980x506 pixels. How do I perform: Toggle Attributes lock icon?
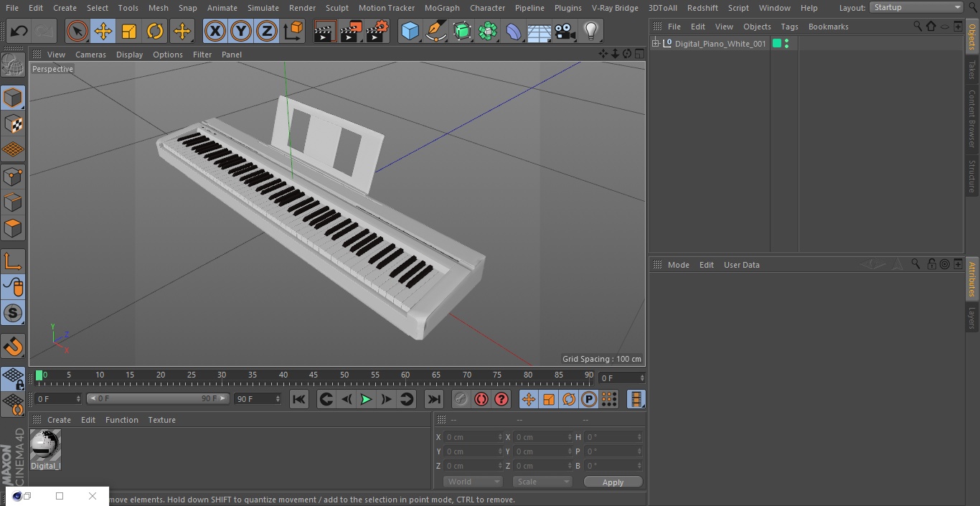931,264
